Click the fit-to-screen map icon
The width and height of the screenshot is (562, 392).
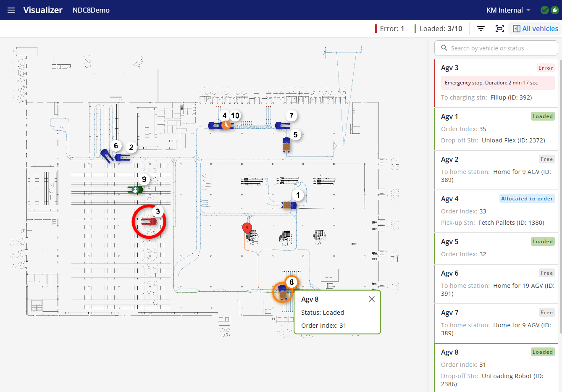(x=500, y=29)
